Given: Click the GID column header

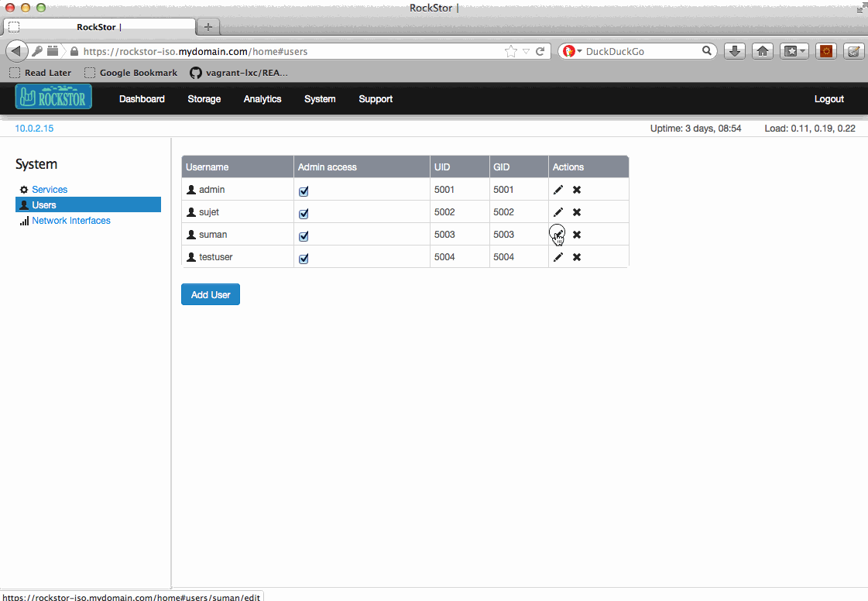Looking at the screenshot, I should (x=519, y=167).
